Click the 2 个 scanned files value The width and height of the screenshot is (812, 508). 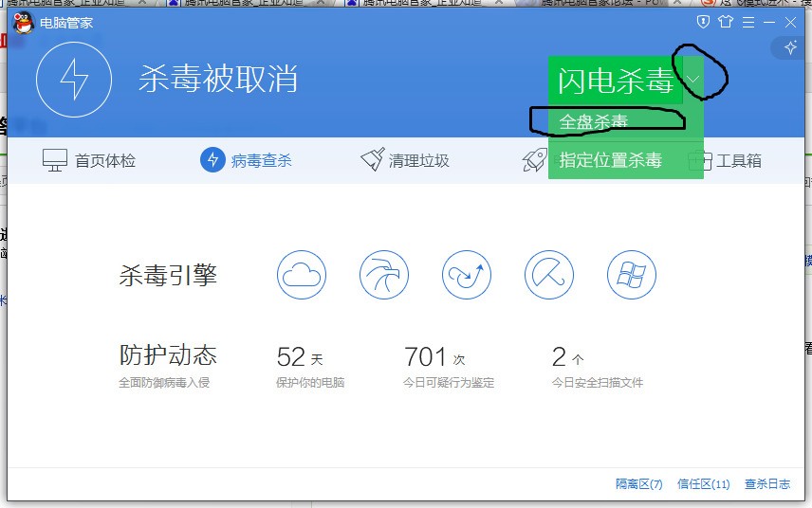tap(567, 357)
